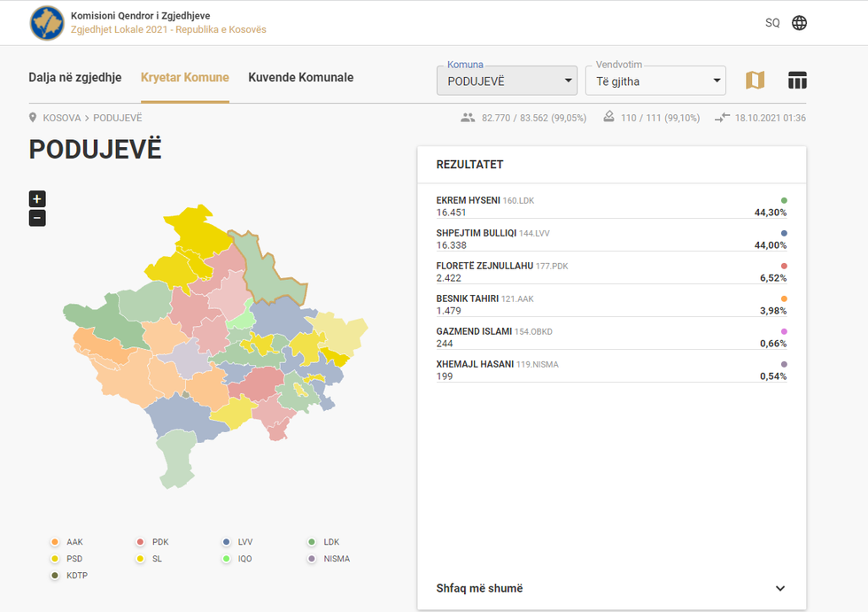Click the PDK legend color dot
868x612 pixels.
[141, 542]
